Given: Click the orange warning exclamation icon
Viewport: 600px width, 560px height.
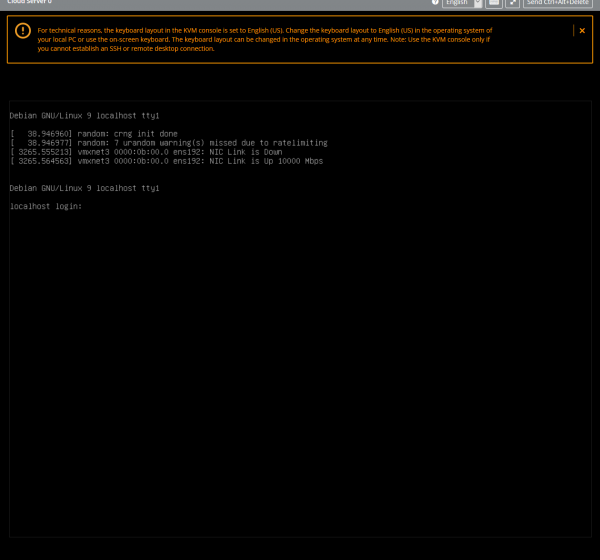Looking at the screenshot, I should click(22, 31).
